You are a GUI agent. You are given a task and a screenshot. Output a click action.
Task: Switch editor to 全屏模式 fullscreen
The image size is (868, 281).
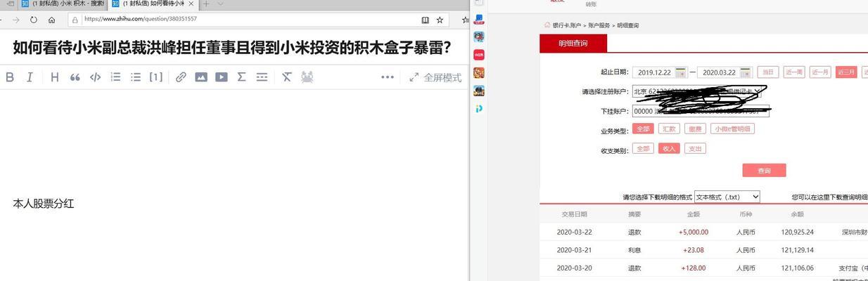click(x=435, y=77)
